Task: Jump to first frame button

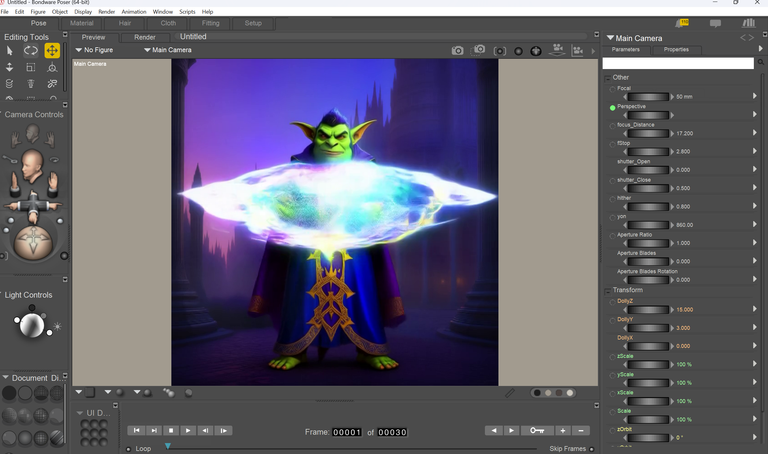Action: (x=137, y=430)
